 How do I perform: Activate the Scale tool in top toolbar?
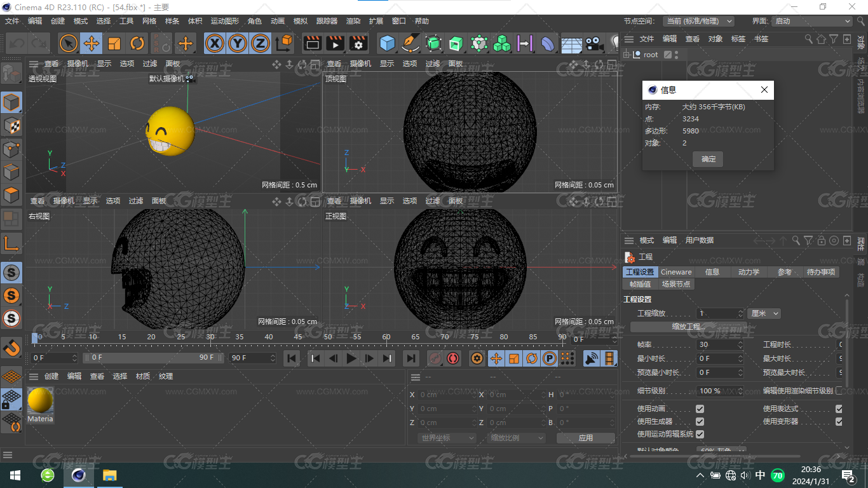click(x=114, y=43)
